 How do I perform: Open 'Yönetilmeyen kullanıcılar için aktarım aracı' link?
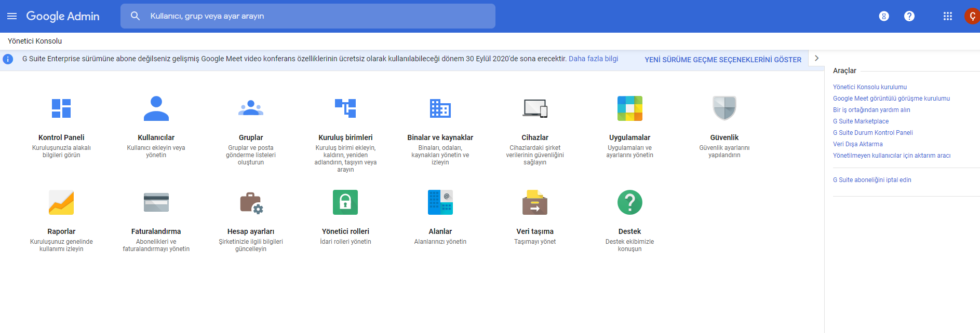coord(892,156)
